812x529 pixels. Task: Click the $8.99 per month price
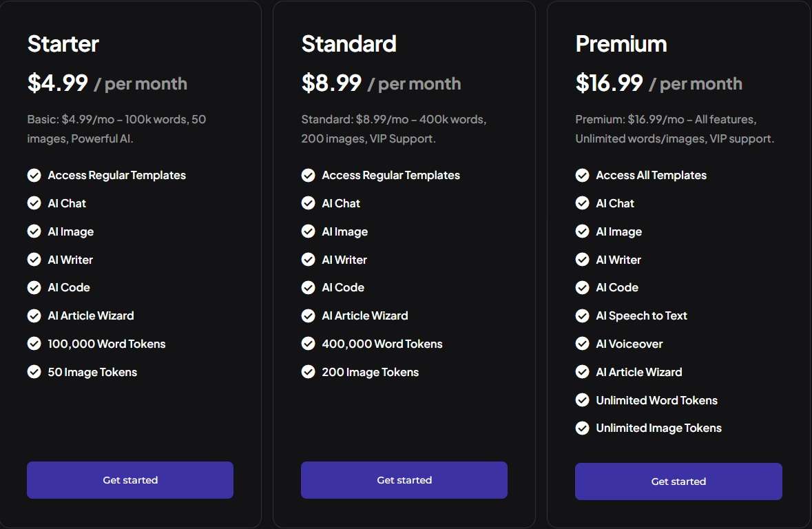381,83
